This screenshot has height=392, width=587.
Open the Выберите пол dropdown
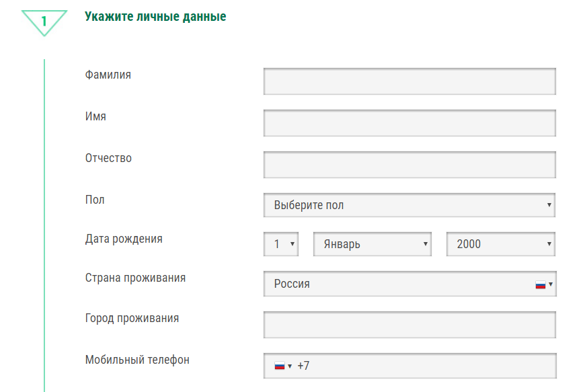(409, 205)
